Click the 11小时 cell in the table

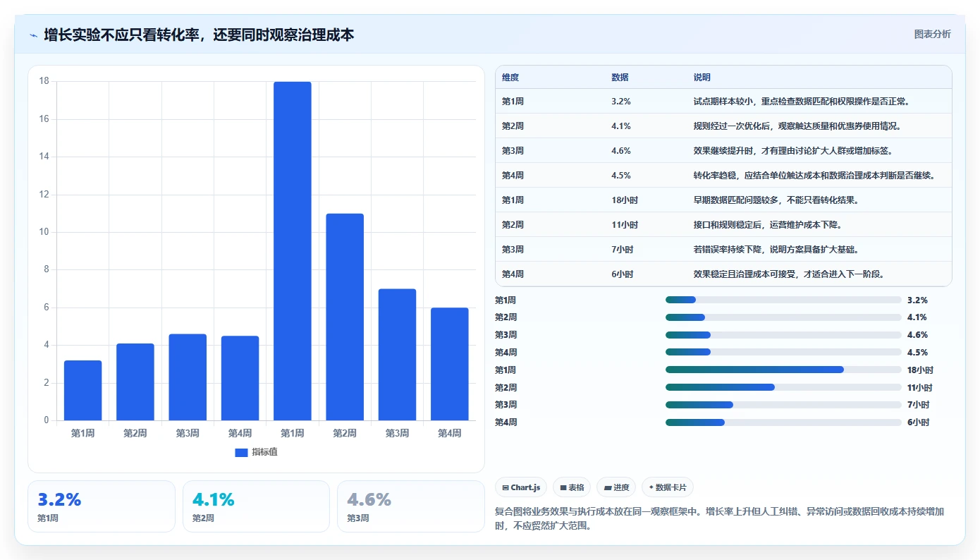tap(625, 225)
